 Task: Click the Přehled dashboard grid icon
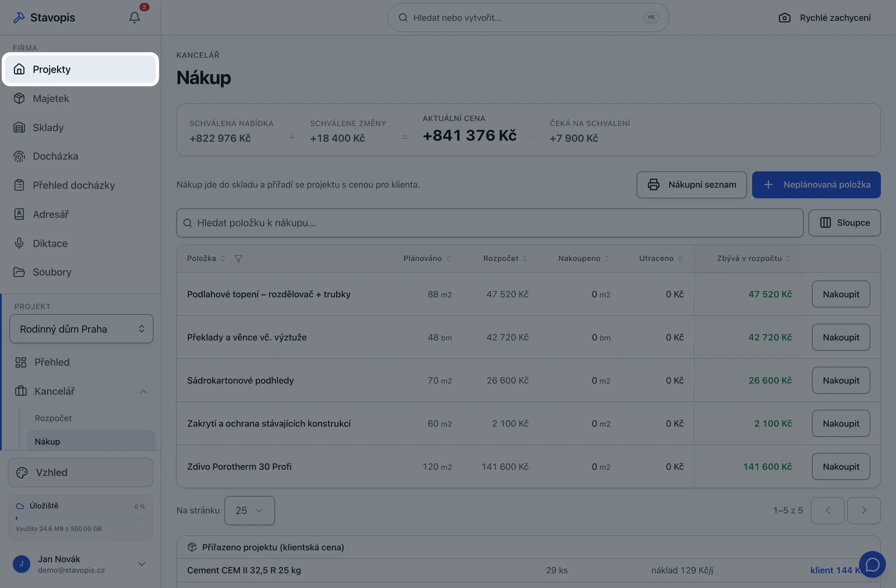21,362
